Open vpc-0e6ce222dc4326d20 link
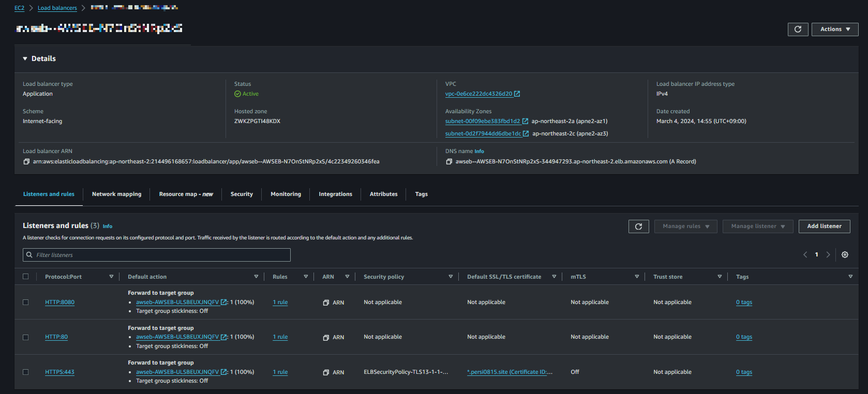 [x=478, y=94]
